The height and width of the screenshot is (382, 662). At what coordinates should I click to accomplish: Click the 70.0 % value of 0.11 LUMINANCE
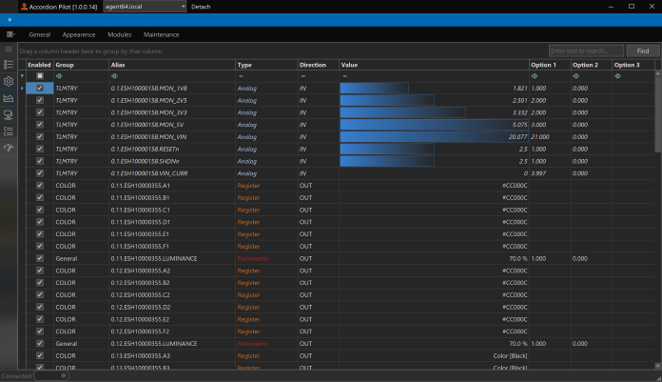518,258
